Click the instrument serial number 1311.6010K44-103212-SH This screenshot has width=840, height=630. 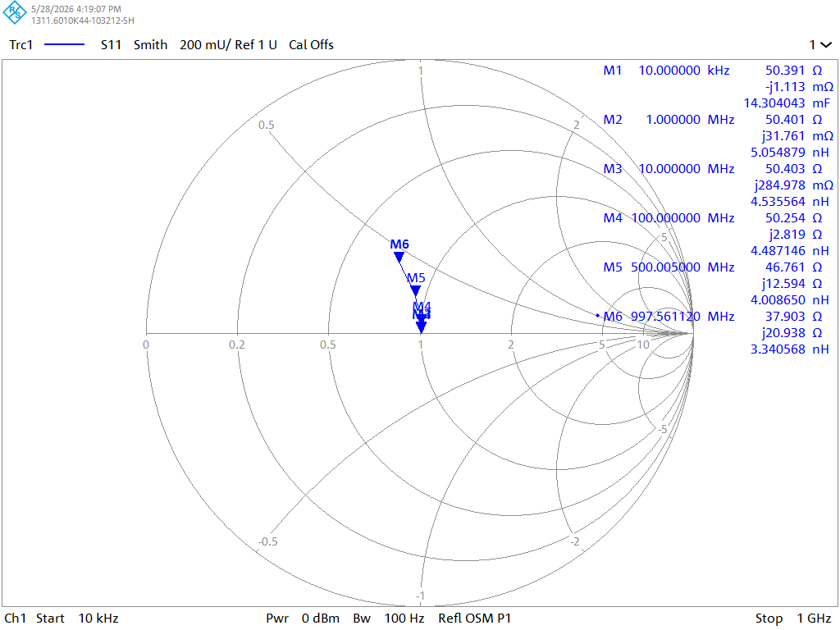coord(83,21)
